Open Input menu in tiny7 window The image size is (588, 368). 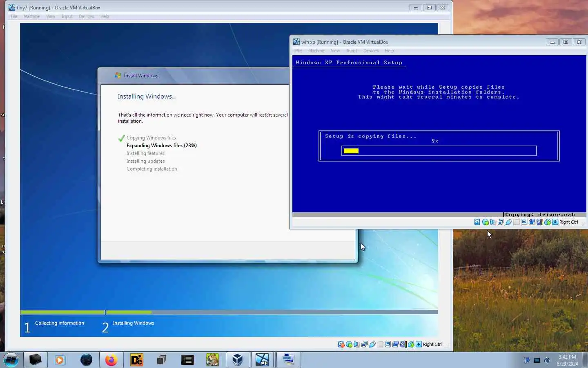(67, 16)
